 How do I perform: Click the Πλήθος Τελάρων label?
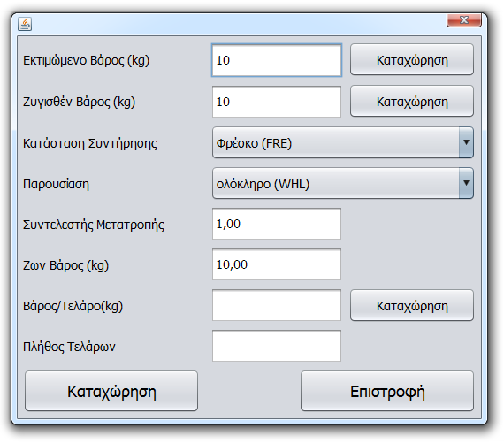click(69, 347)
